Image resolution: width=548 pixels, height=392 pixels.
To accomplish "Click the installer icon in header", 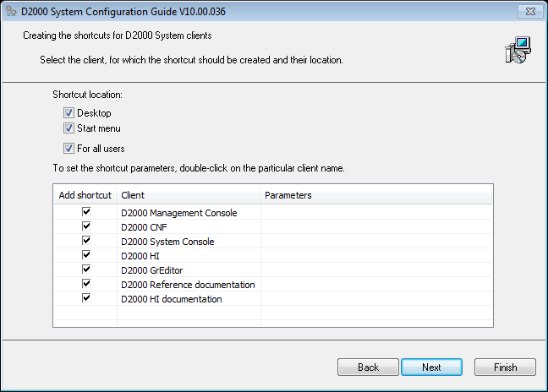I will [x=516, y=50].
